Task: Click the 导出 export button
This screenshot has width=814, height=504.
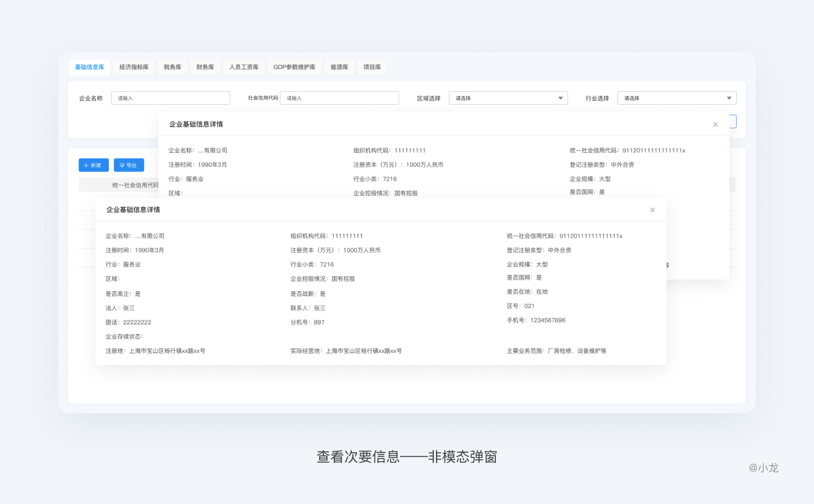Action: point(129,165)
